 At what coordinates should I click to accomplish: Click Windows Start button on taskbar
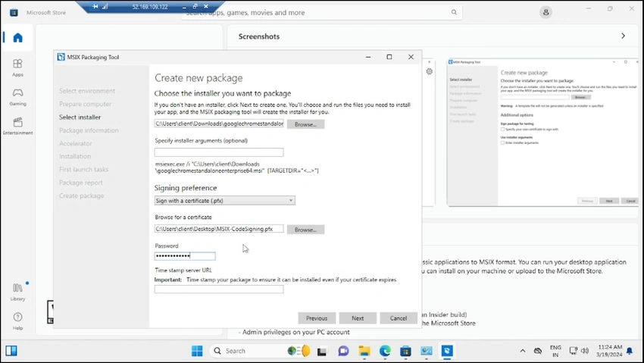197,351
